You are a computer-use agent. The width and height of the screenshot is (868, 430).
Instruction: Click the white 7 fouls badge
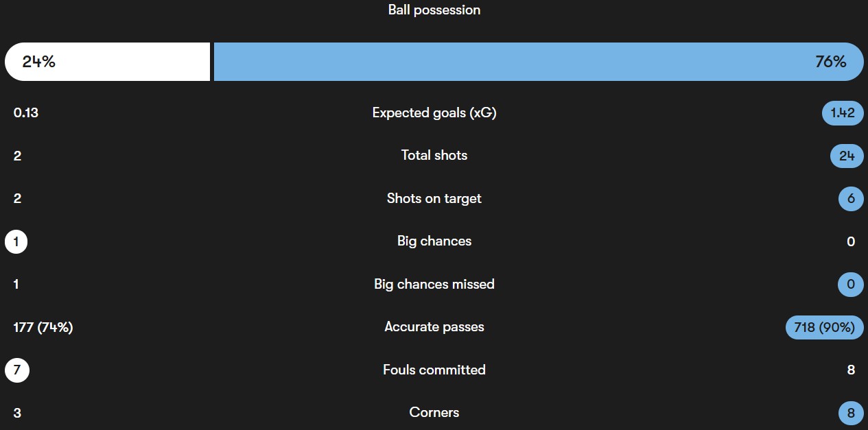tap(17, 370)
